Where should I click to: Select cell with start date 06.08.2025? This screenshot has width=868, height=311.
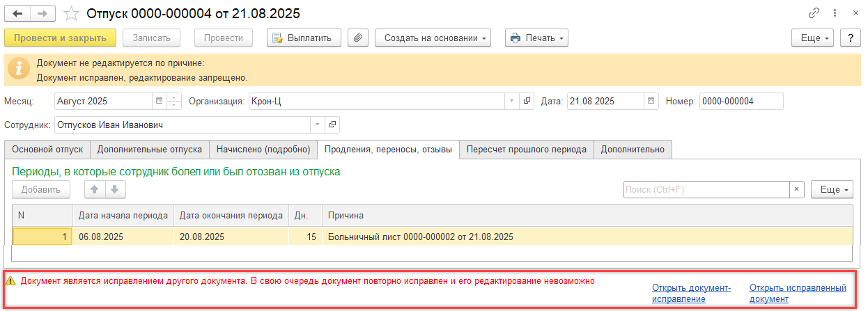[x=123, y=237]
